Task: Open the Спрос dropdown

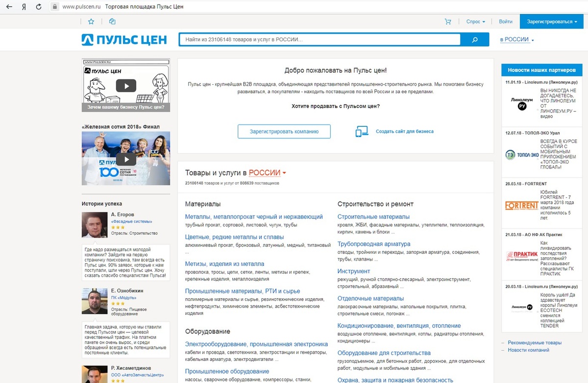Action: tap(475, 22)
